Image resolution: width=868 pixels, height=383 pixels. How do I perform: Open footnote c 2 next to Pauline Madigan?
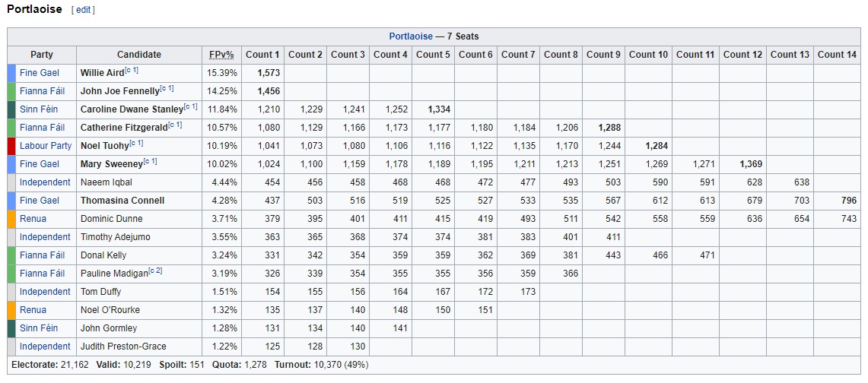tap(155, 271)
